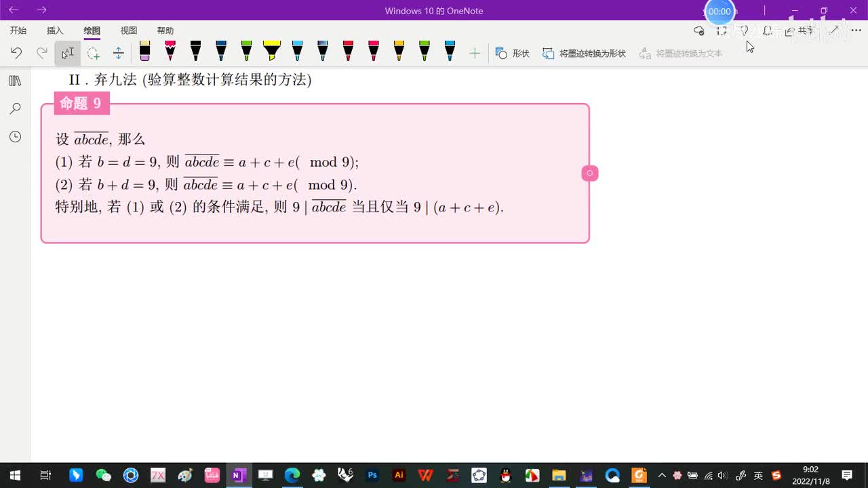Open the volume control in the tray
868x488 pixels.
723,475
